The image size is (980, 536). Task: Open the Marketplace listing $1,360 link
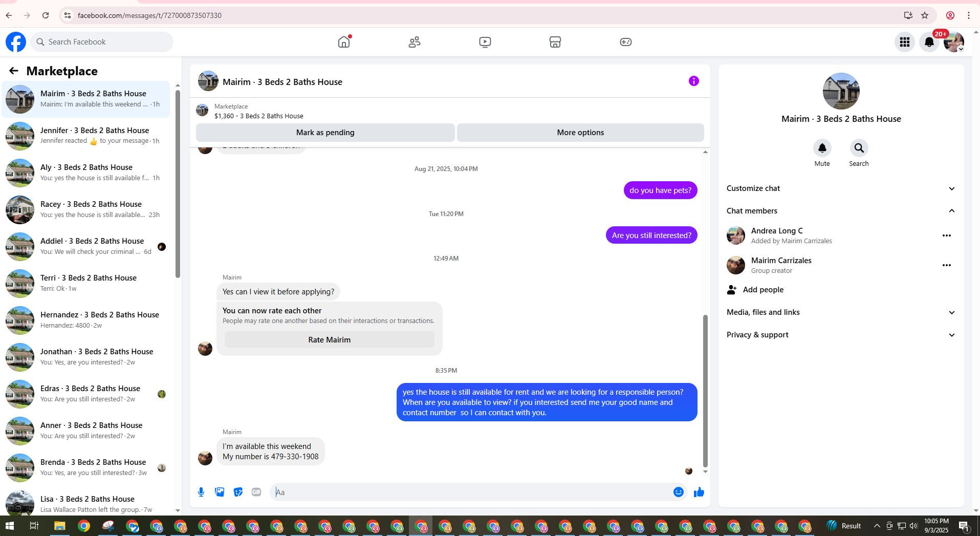pyautogui.click(x=259, y=116)
